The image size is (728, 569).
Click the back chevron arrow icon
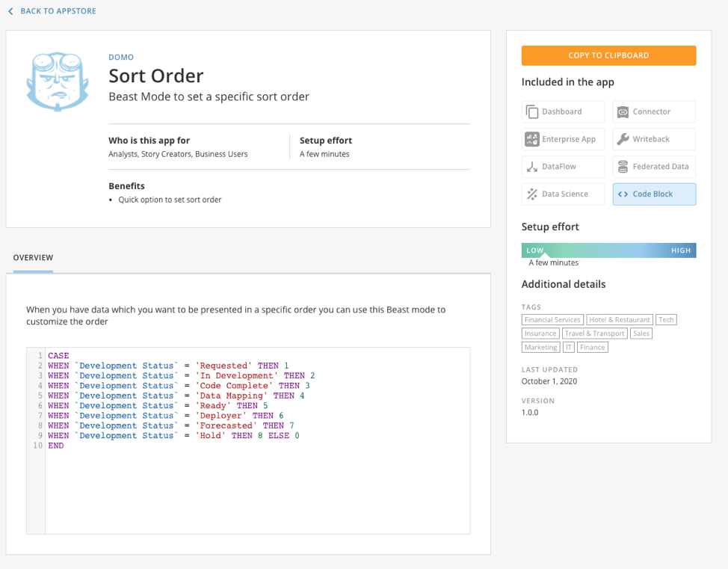coord(10,11)
